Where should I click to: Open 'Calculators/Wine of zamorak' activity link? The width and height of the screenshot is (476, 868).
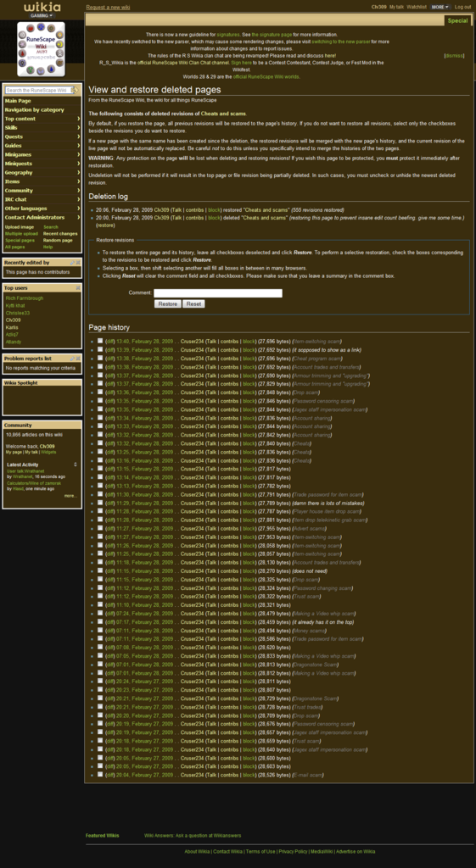point(34,483)
